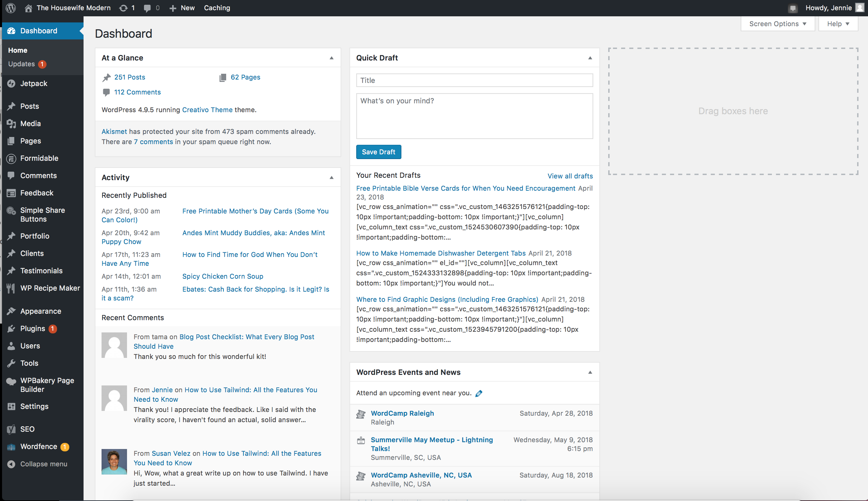Viewport: 868px width, 501px height.
Task: Open Where to Find Graphic Designs draft
Action: pos(447,299)
